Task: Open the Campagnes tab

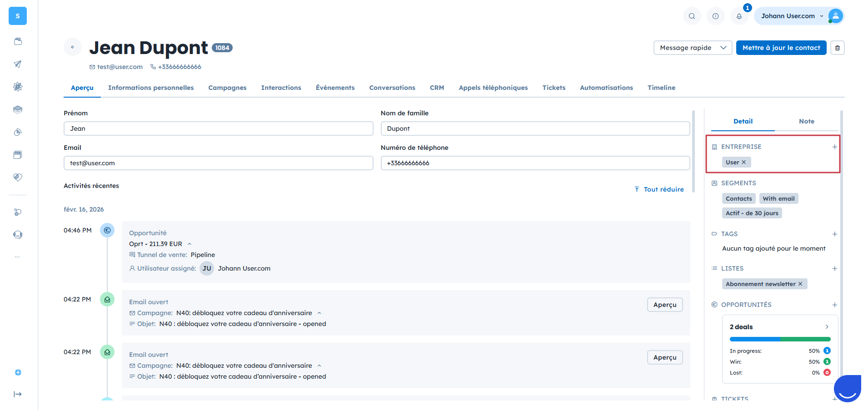Action: [227, 88]
